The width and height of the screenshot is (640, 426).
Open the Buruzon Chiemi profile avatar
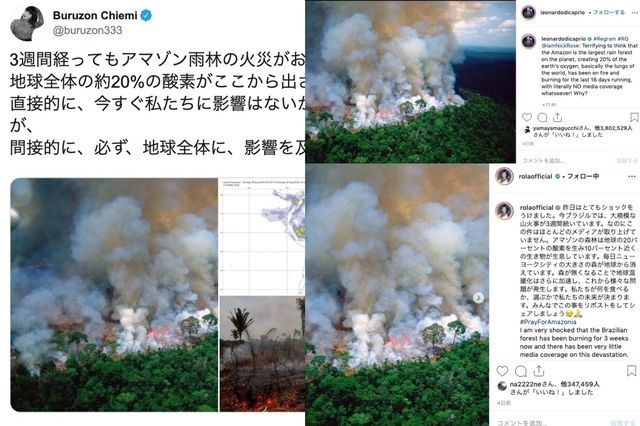(27, 23)
